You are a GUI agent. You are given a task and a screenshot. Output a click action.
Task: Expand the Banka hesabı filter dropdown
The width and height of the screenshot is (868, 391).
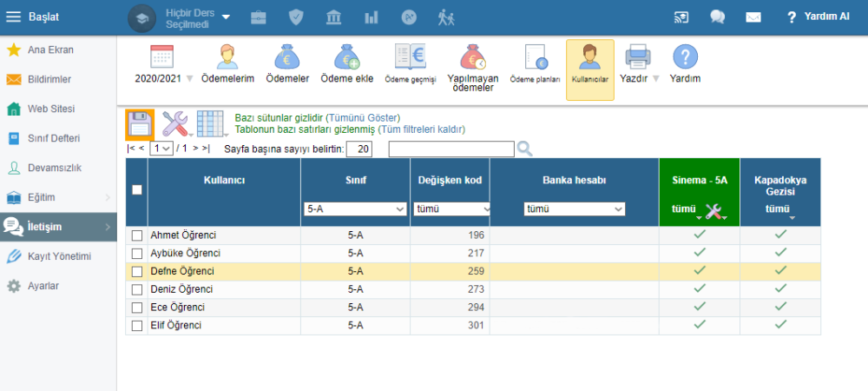point(574,209)
